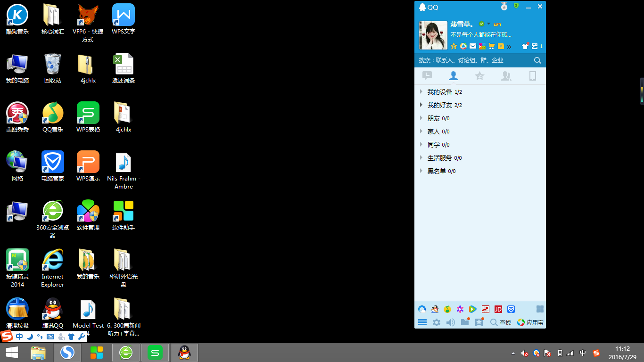The image size is (644, 362).
Task: Open Tencent Weibo icon in QQ header
Action: [x=463, y=46]
